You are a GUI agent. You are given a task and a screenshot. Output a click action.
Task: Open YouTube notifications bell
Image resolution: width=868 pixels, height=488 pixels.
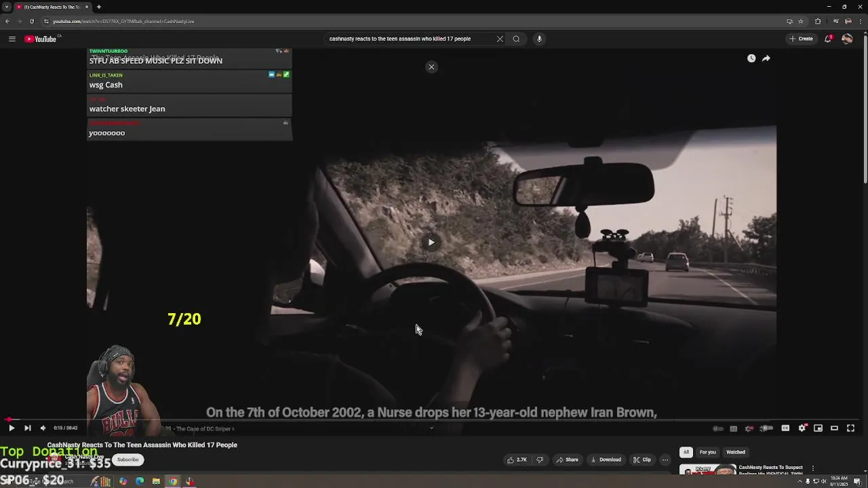tap(828, 39)
